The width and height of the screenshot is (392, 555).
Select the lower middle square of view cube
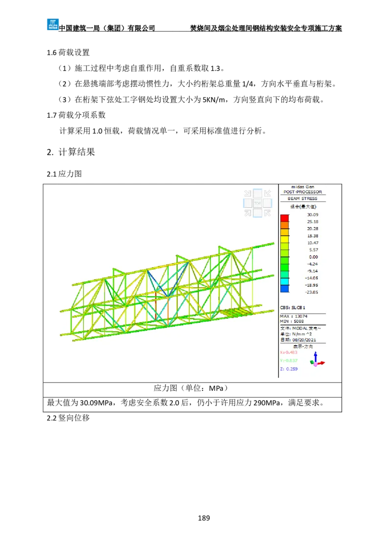click(257, 213)
